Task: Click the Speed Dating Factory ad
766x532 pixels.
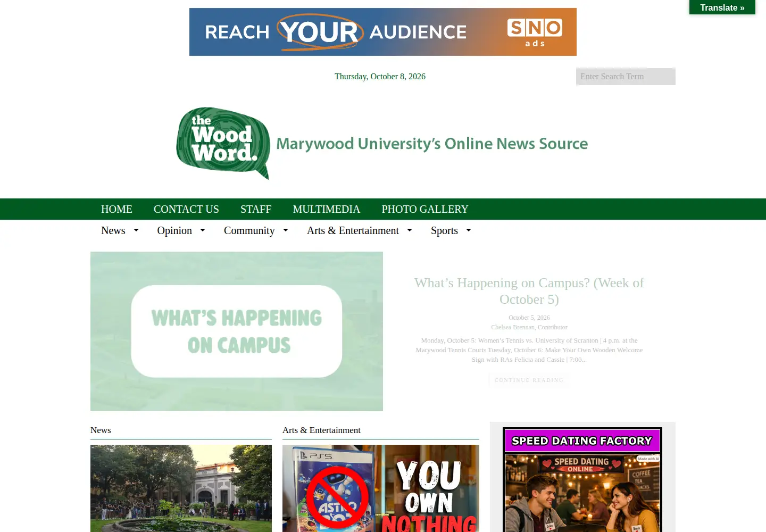Action: [x=582, y=480]
